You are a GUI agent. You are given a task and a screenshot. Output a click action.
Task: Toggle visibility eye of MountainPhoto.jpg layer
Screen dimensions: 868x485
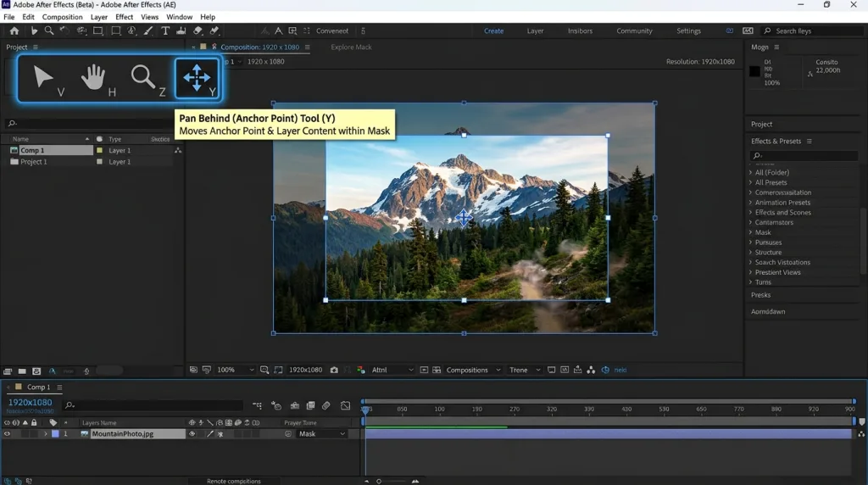(7, 434)
